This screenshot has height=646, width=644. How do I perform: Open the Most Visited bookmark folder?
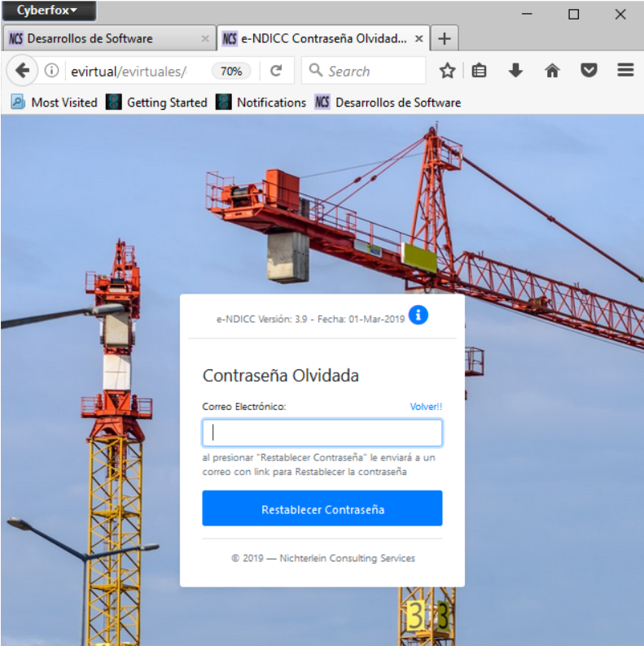(55, 103)
